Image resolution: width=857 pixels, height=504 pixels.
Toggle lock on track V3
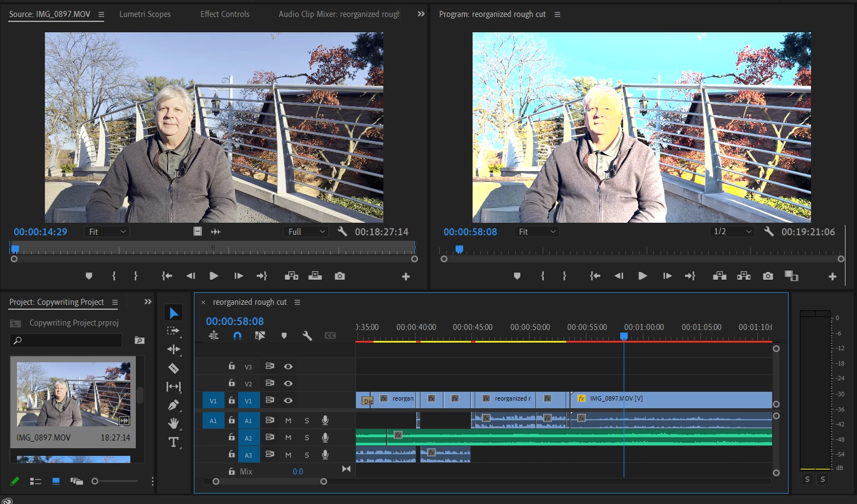pyautogui.click(x=232, y=366)
